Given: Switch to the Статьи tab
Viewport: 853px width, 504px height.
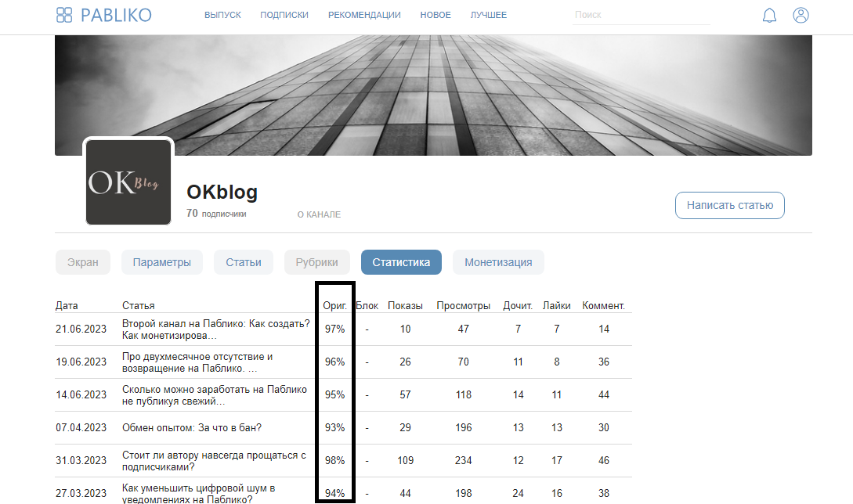Looking at the screenshot, I should [243, 263].
